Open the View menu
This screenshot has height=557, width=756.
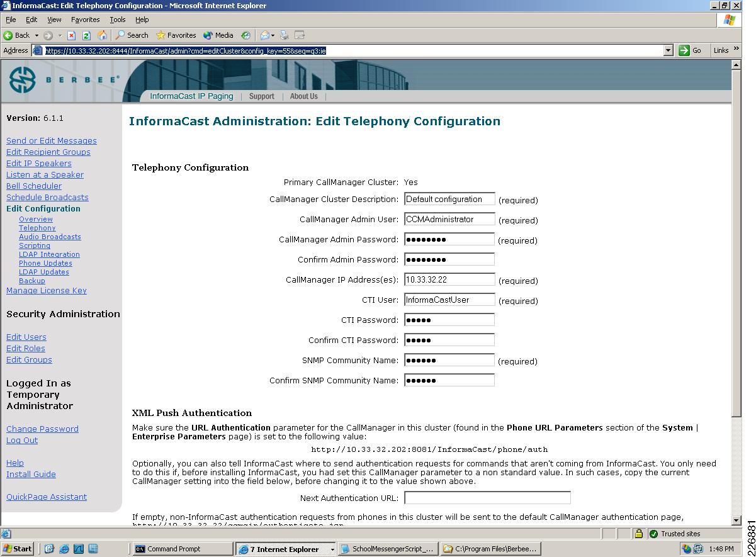click(54, 20)
